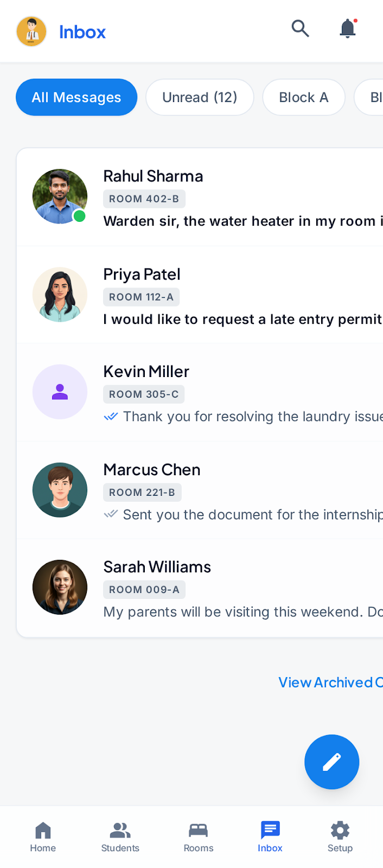This screenshot has width=383, height=868.
Task: Tap the compose message pencil button
Action: (331, 762)
